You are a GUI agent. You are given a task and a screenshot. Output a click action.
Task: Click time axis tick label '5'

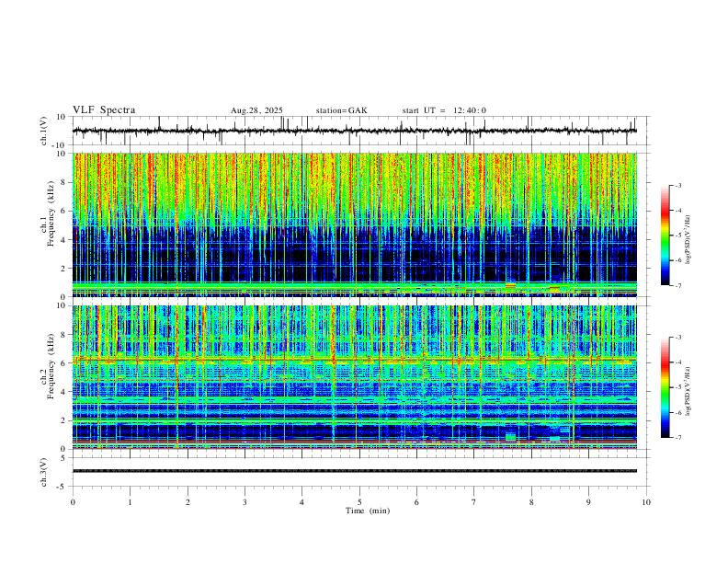[x=359, y=502]
